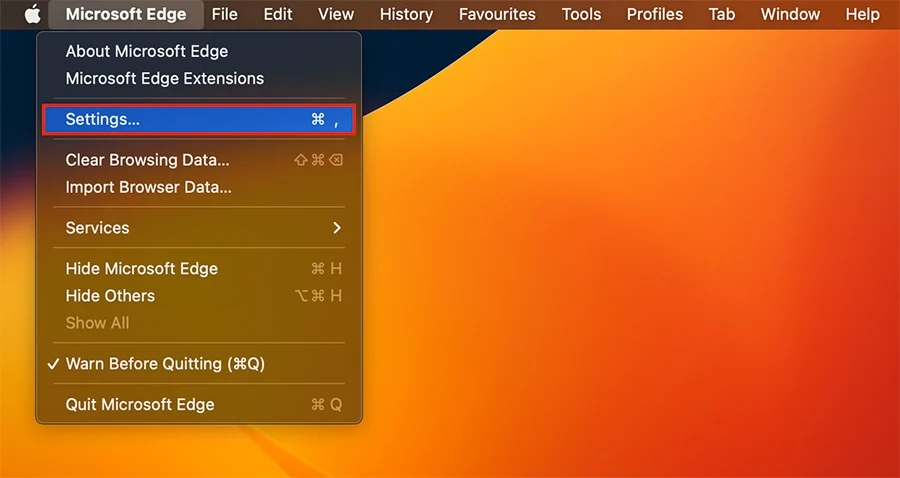Open the Favourites menu
This screenshot has height=478, width=900.
(x=497, y=14)
